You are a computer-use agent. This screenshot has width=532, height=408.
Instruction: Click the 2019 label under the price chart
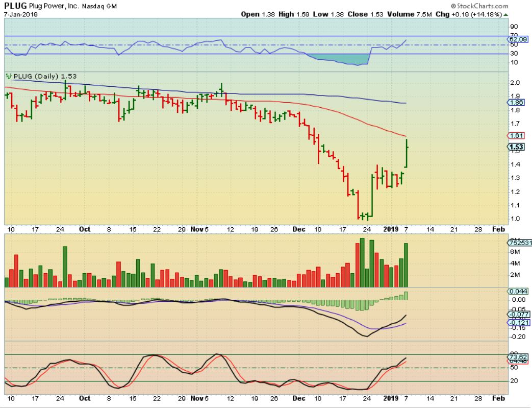pyautogui.click(x=391, y=229)
